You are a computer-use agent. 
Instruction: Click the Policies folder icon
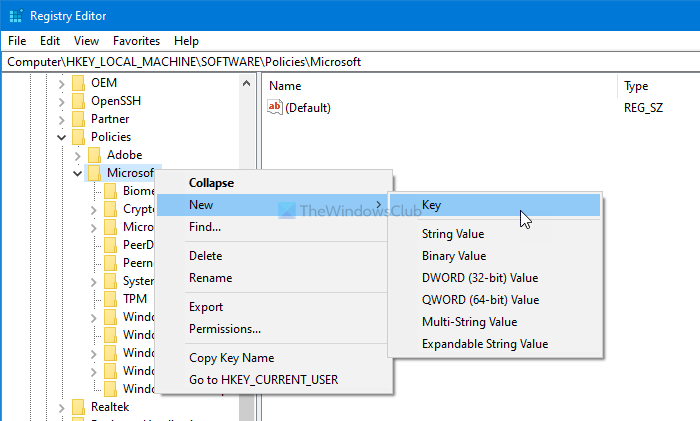(x=78, y=137)
